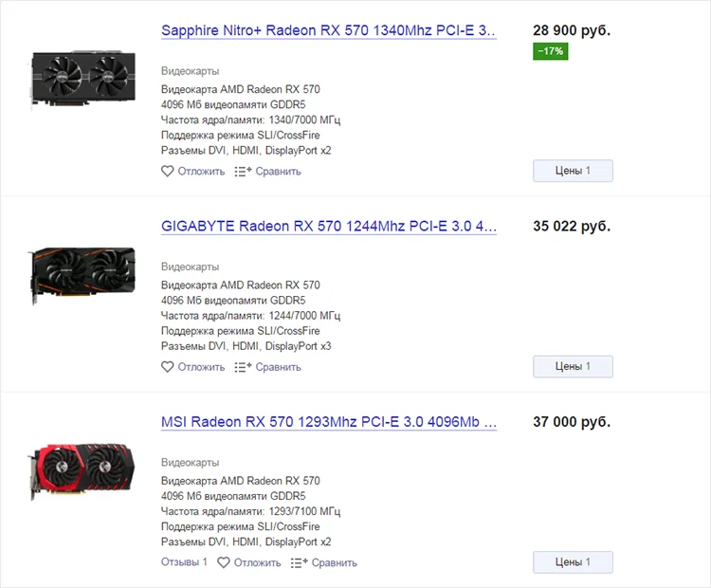Open GIGABYTE Radeon RX 570 title link
This screenshot has width=711, height=588.
329,226
